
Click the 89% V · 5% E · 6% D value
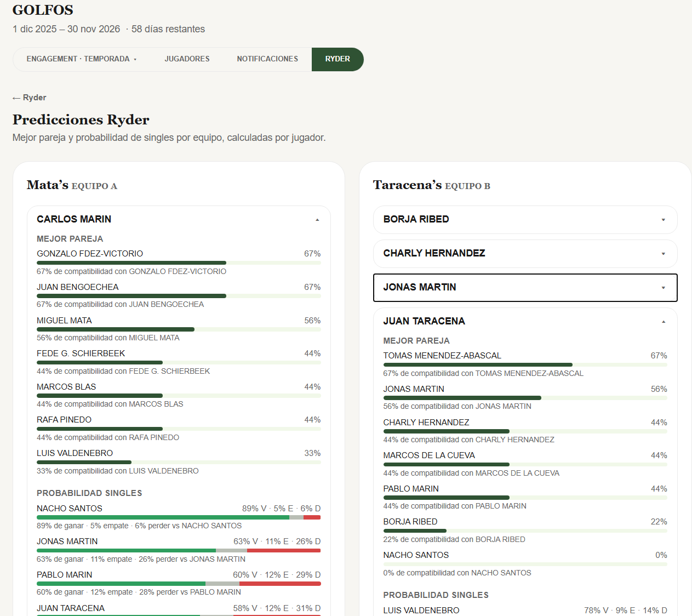[282, 509]
